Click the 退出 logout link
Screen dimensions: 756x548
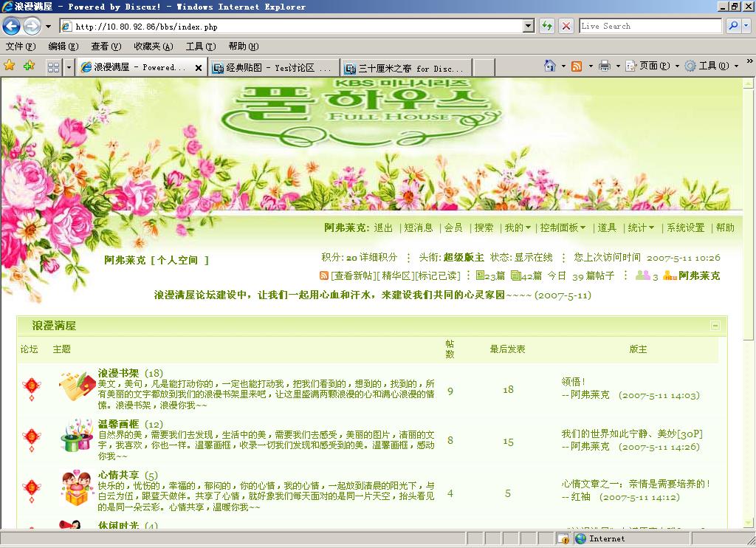[383, 227]
